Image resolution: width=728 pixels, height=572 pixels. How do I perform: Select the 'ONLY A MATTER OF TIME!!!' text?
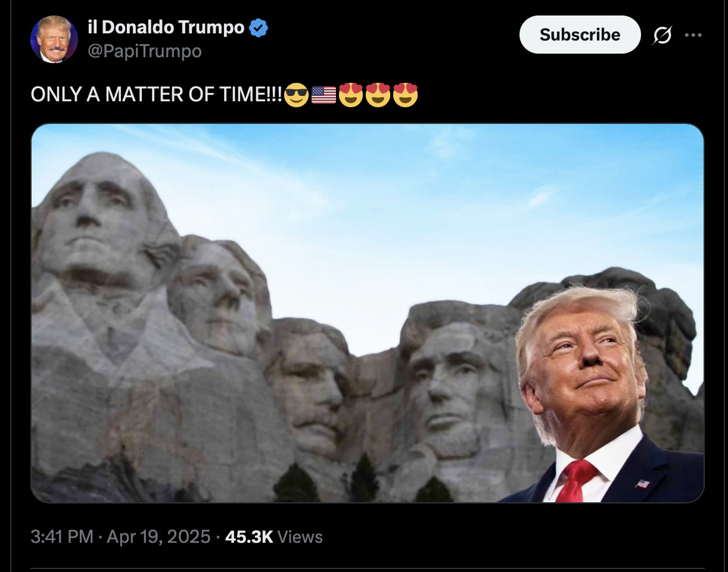click(157, 95)
